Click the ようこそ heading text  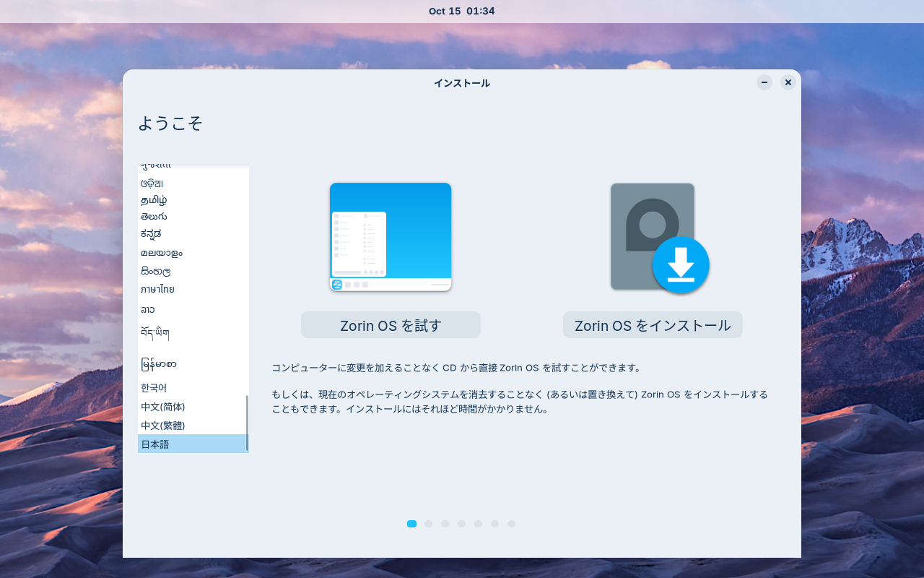tap(170, 123)
